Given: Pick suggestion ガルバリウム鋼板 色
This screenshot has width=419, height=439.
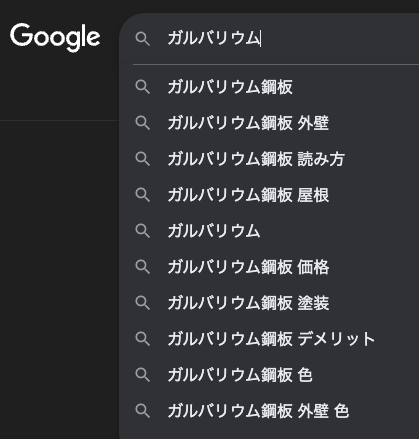Looking at the screenshot, I should click(269, 375).
